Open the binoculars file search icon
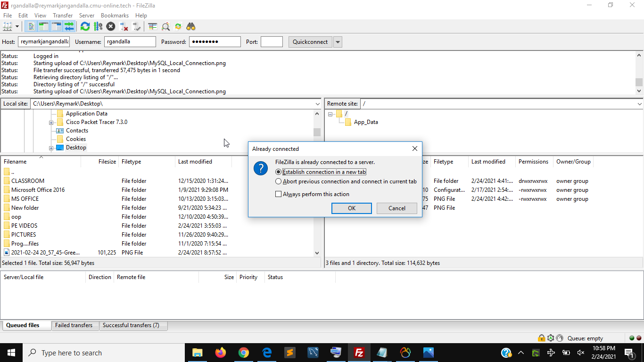Image resolution: width=644 pixels, height=362 pixels. (x=191, y=26)
